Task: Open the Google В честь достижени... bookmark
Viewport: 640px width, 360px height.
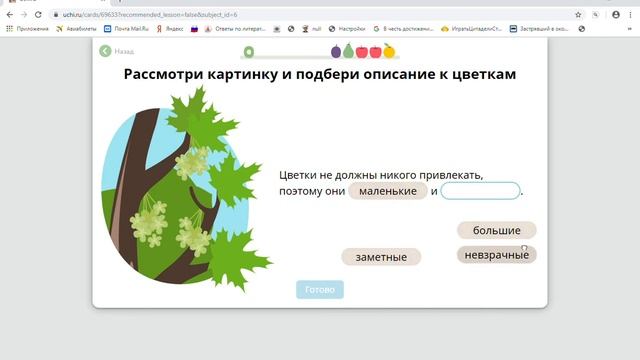Action: click(x=403, y=29)
